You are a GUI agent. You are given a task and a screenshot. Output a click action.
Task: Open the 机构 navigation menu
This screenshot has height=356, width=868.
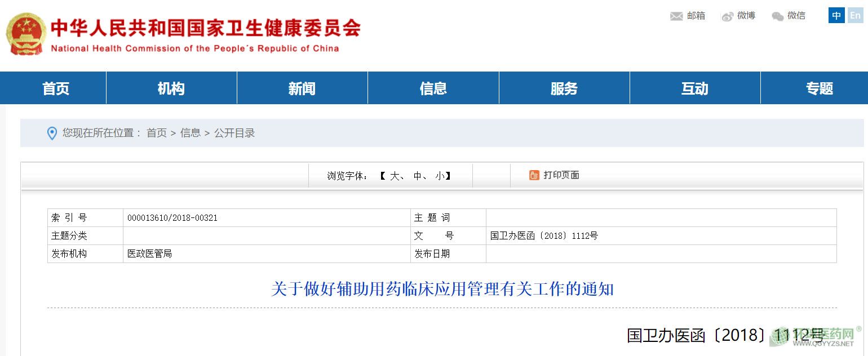(x=171, y=88)
